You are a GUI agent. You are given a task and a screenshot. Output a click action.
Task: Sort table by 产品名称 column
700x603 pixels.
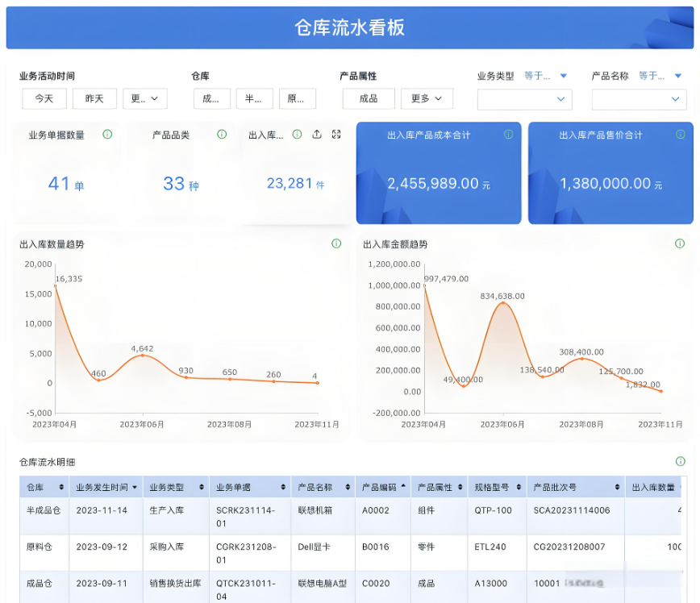coord(348,487)
